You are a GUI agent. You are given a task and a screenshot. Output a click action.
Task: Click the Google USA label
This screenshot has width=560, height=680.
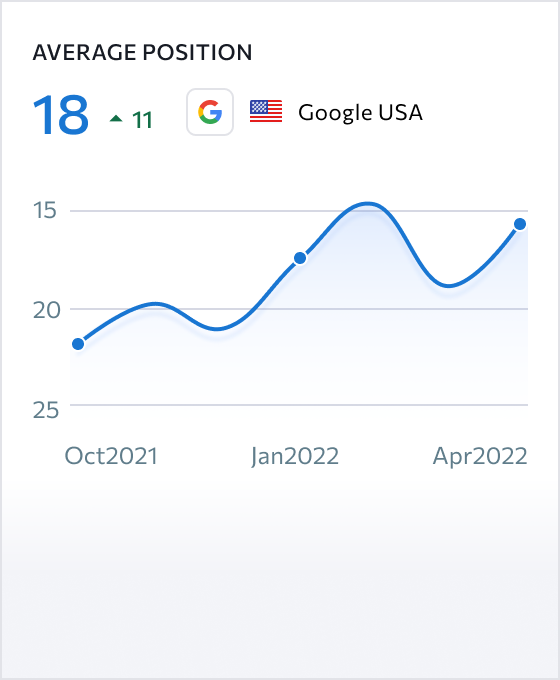coord(360,113)
